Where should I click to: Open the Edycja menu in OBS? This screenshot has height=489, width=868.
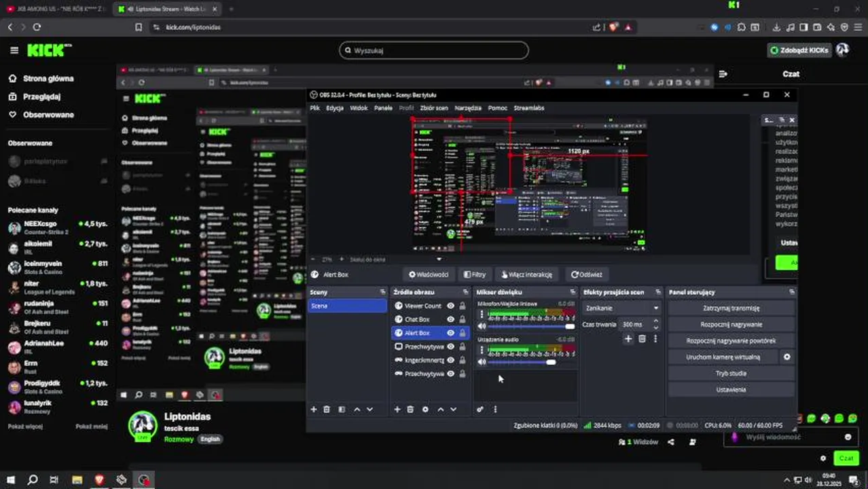tap(335, 108)
